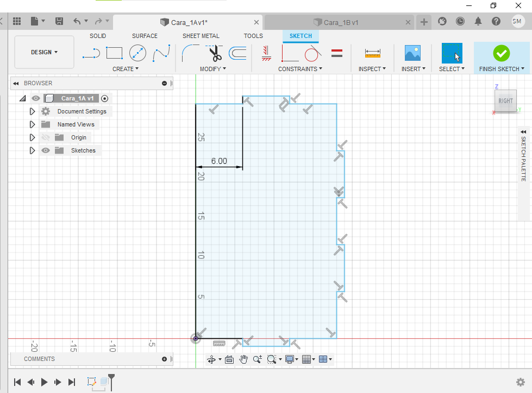
Task: Activate the Cara_1A v1 component radio button
Action: coord(105,99)
